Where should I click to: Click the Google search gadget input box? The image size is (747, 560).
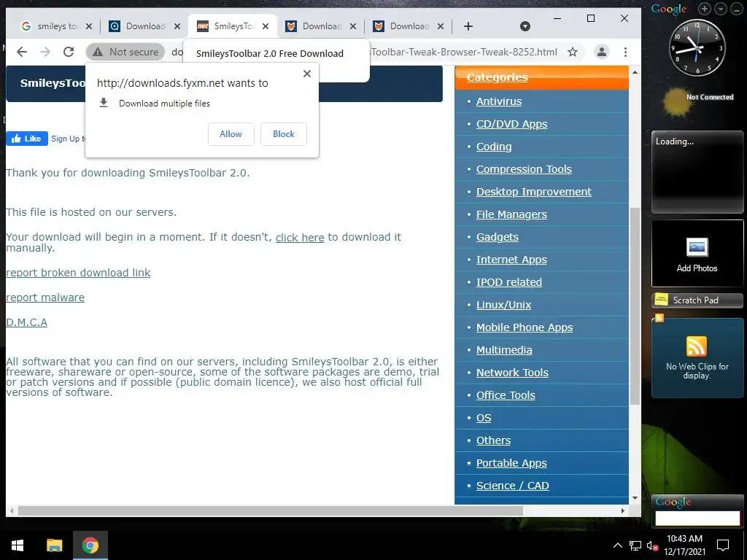point(697,518)
